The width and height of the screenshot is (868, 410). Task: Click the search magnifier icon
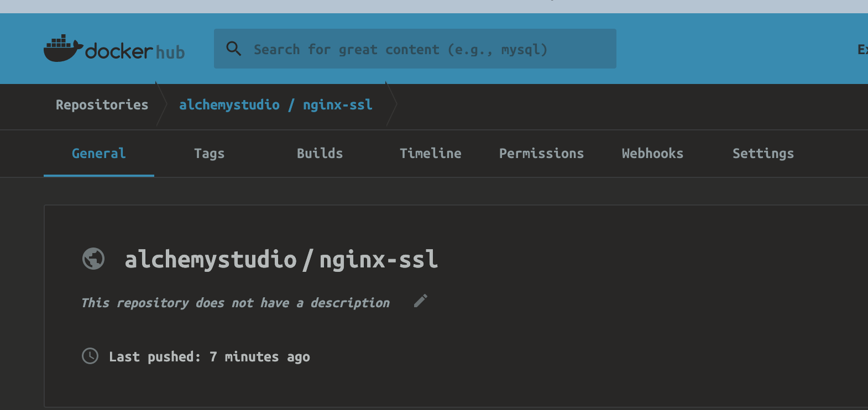[234, 49]
